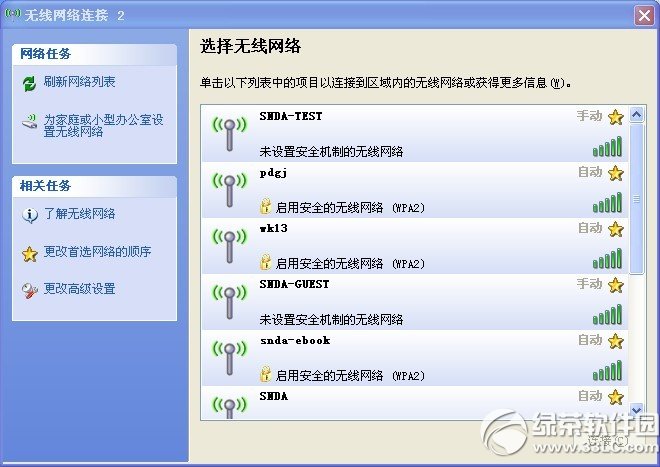Click 手动 label on SNDA-GUEST row
Viewport: 660px width, 467px height.
[590, 284]
